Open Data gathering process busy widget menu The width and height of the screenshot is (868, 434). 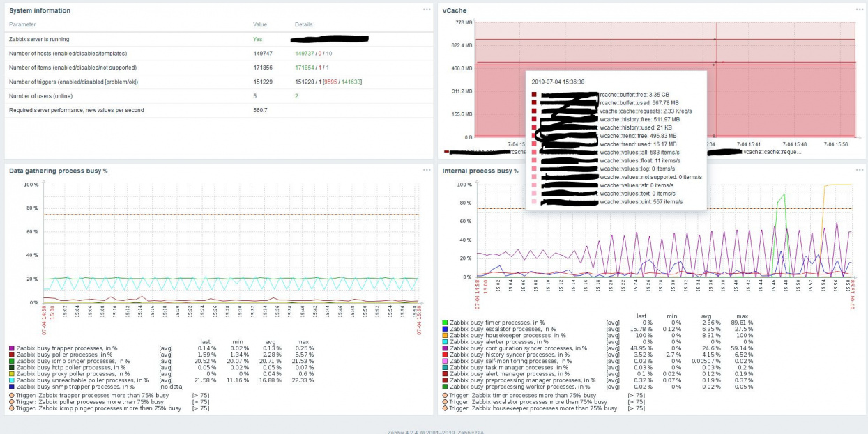click(427, 170)
